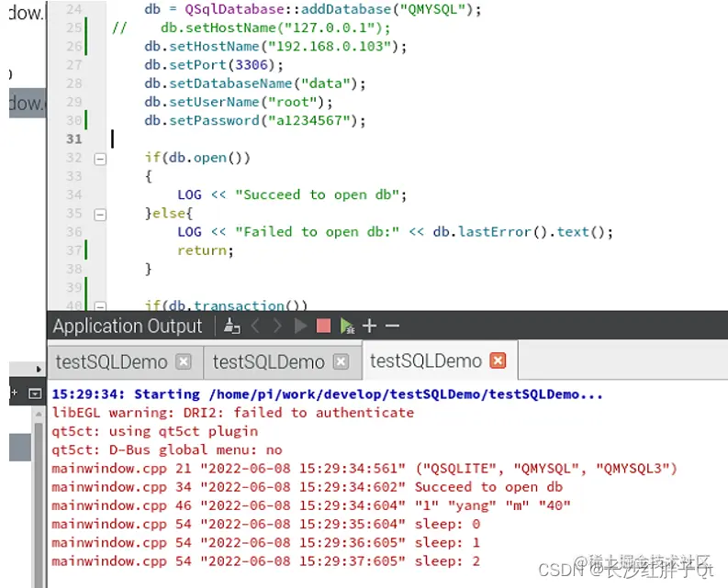Click the db.setPort(3306) code line

214,65
